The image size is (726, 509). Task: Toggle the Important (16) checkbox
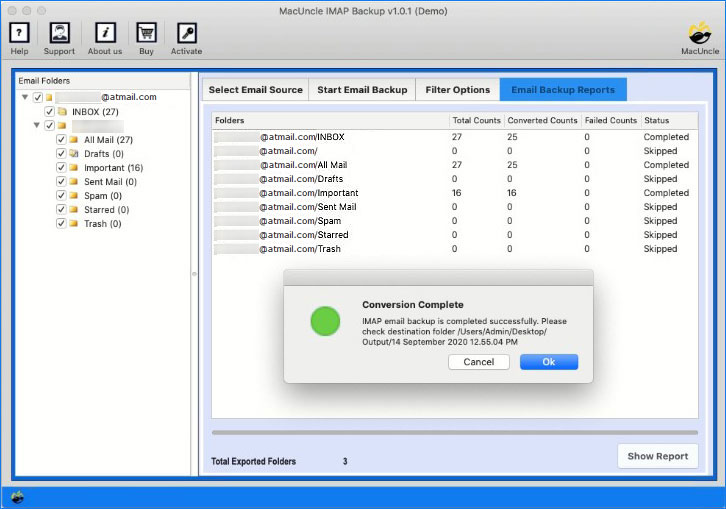coord(61,167)
